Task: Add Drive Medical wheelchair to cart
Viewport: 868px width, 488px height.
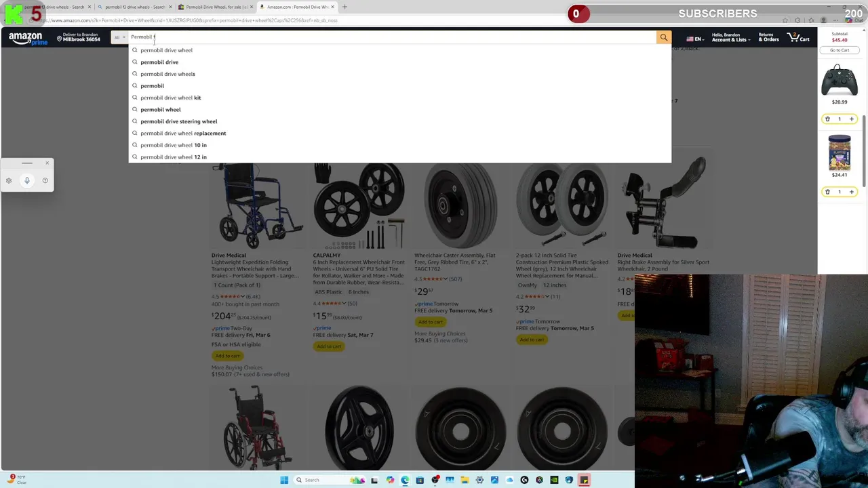Action: (228, 356)
